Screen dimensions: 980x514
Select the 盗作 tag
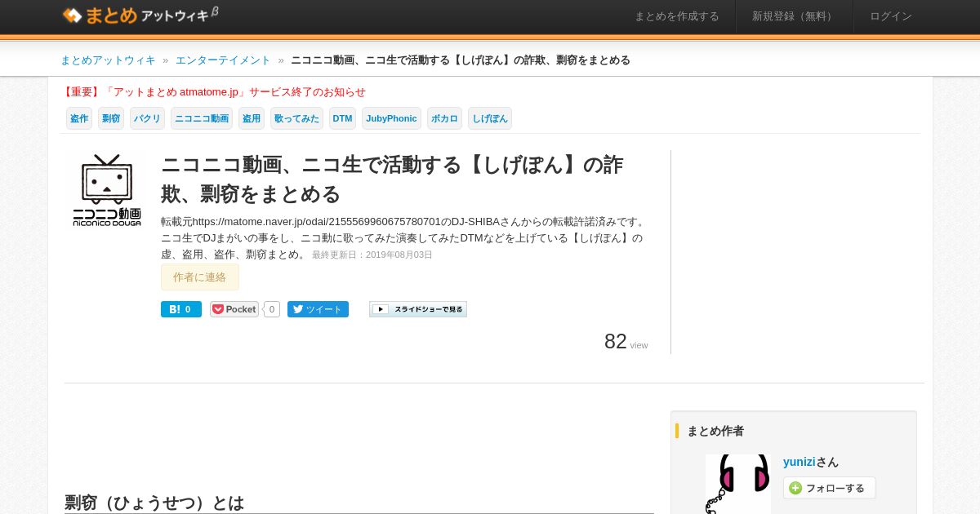(x=79, y=118)
